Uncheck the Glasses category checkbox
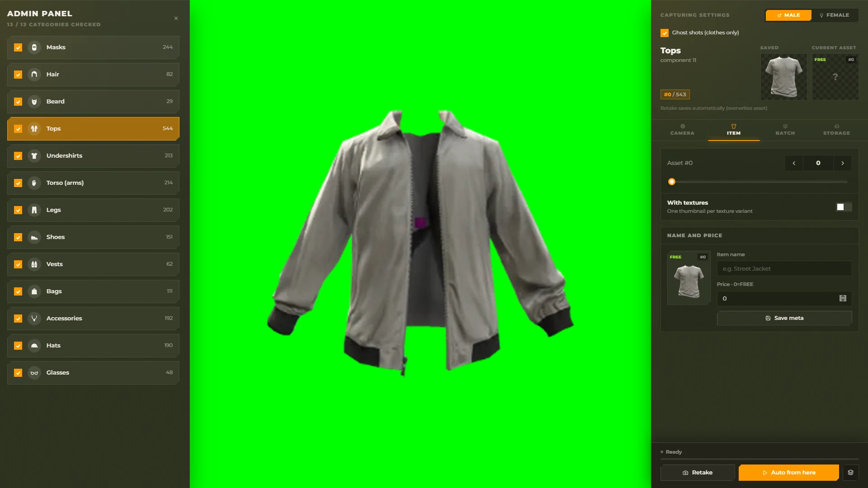Image resolution: width=868 pixels, height=488 pixels. pyautogui.click(x=18, y=373)
